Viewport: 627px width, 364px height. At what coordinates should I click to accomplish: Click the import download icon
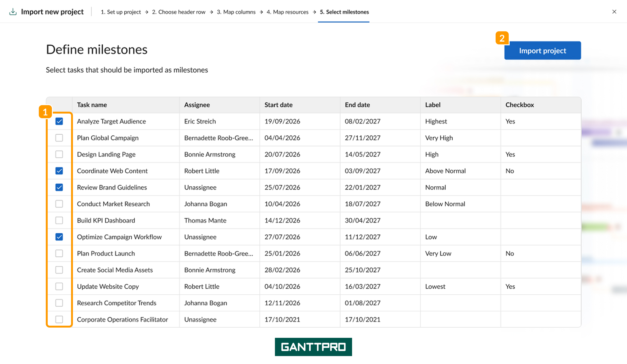click(13, 12)
